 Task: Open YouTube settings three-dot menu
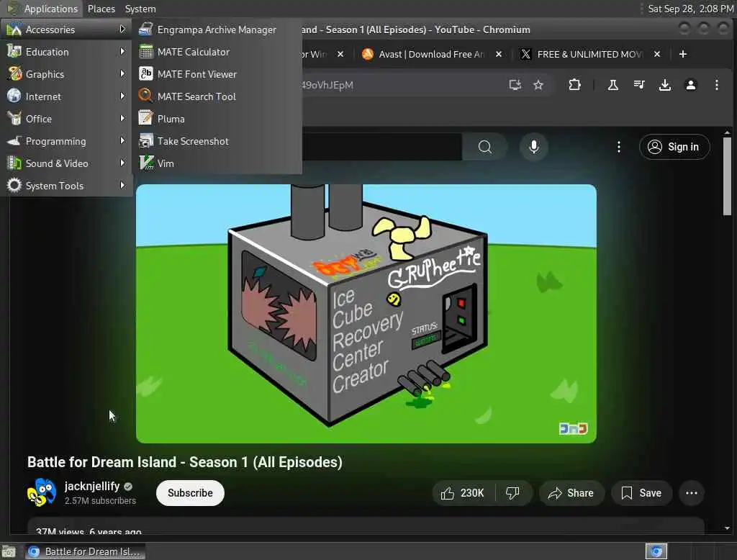point(618,147)
